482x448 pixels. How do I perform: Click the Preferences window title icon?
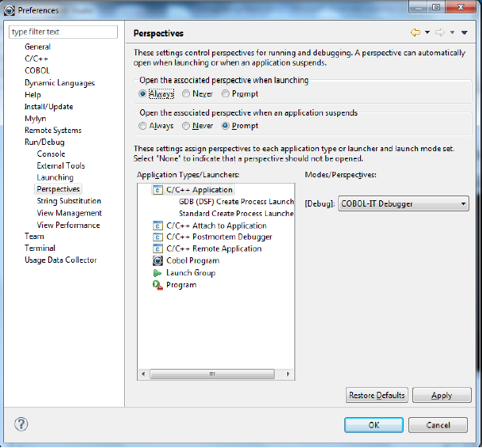(9, 10)
